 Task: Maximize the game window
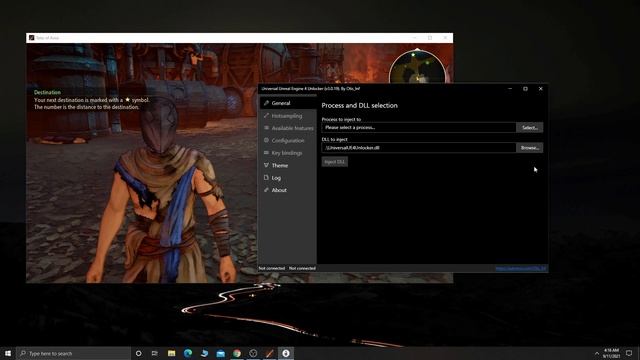(x=430, y=38)
